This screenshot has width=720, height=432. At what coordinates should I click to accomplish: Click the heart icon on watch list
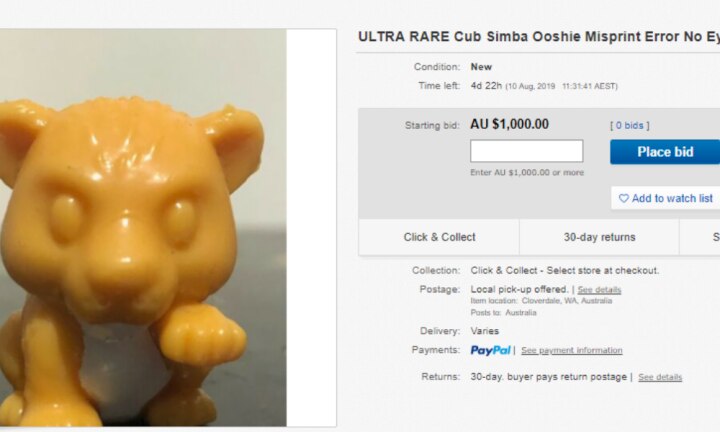[x=624, y=198]
